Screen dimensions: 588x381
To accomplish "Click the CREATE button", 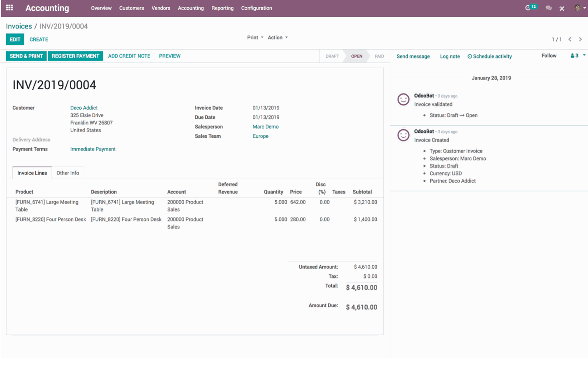I will coord(39,39).
